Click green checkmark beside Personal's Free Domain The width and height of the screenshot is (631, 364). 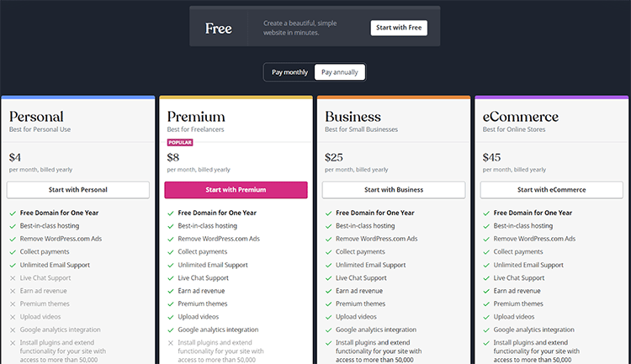coord(13,214)
